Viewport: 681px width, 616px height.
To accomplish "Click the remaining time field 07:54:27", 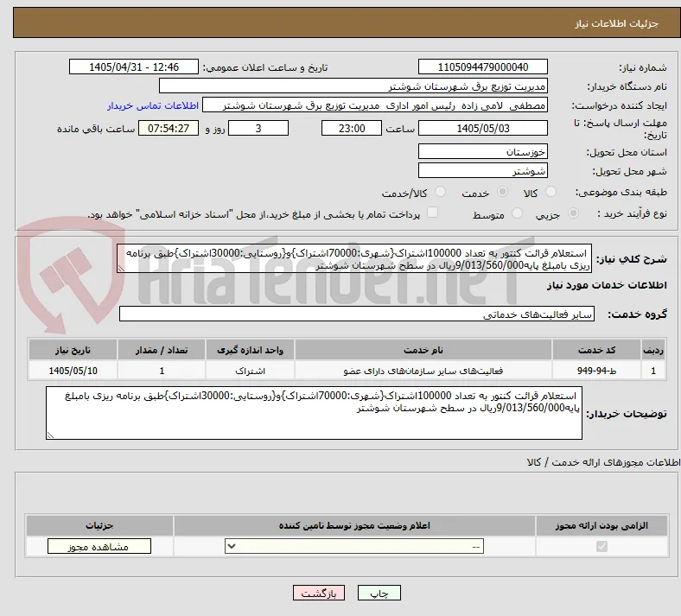I will pyautogui.click(x=169, y=128).
